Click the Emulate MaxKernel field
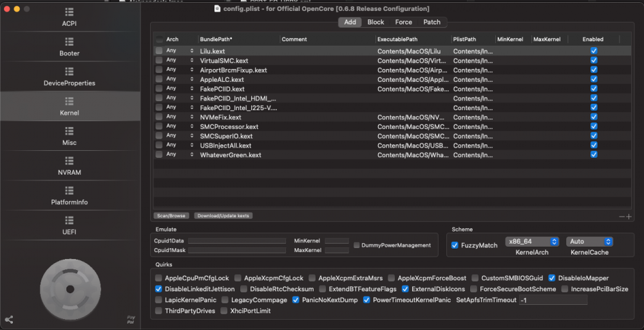 pos(337,250)
